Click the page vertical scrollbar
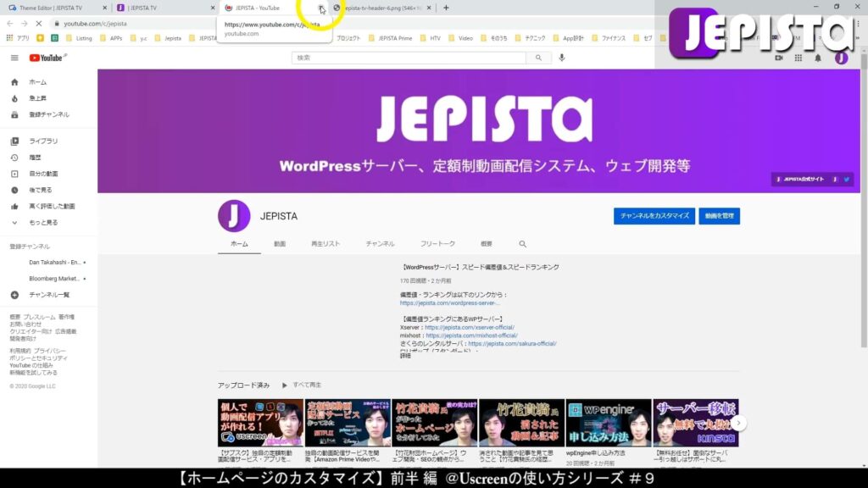This screenshot has width=868, height=488. coord(864,201)
